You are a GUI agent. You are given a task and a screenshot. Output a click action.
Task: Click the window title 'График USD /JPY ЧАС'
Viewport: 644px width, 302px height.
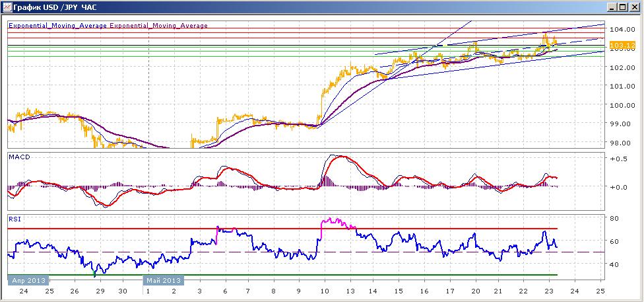(x=55, y=7)
